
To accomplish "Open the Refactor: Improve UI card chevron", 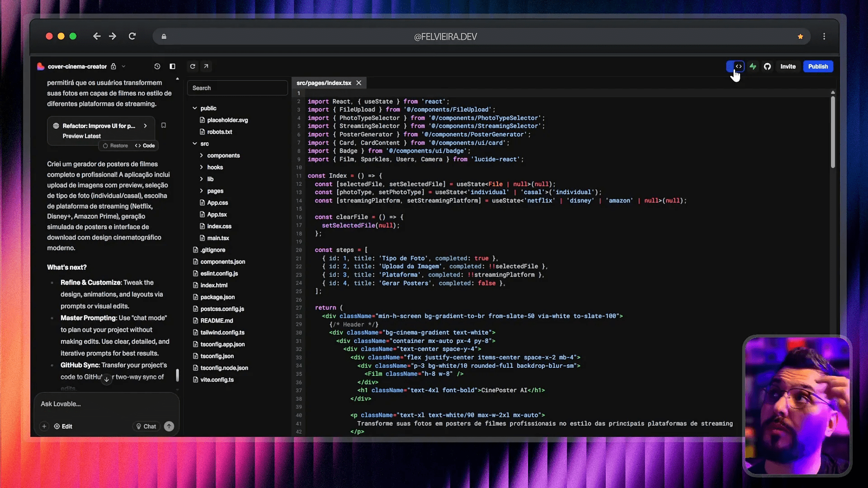I will click(145, 126).
